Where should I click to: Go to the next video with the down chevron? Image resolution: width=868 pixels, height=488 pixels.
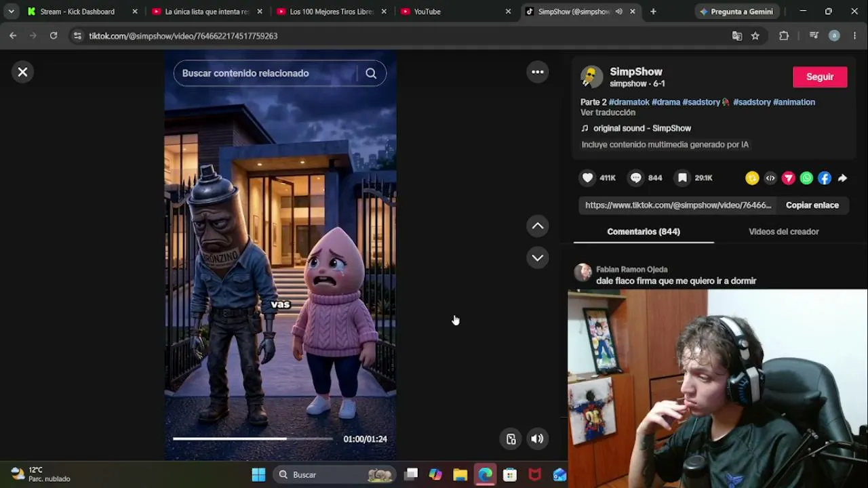click(x=538, y=258)
